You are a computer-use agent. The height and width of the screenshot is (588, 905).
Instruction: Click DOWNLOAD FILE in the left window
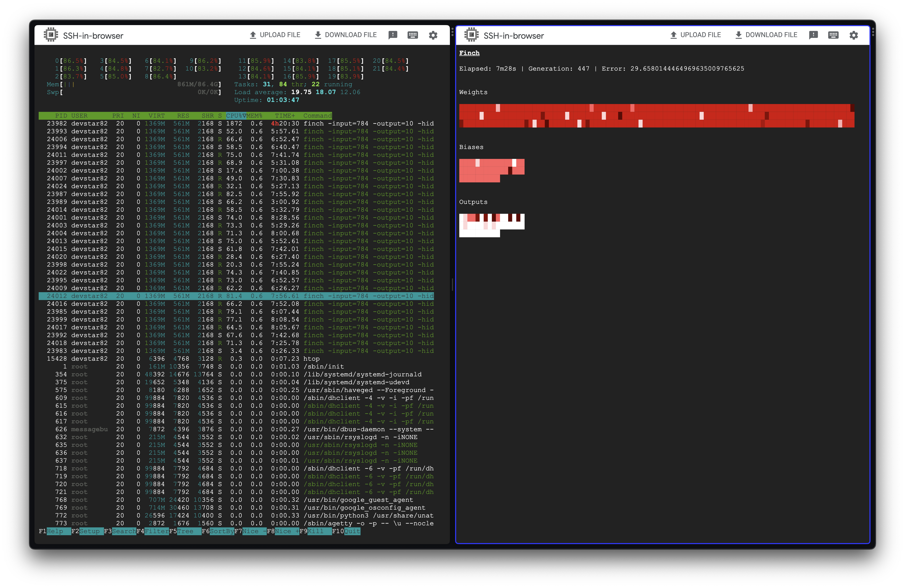[x=345, y=35]
